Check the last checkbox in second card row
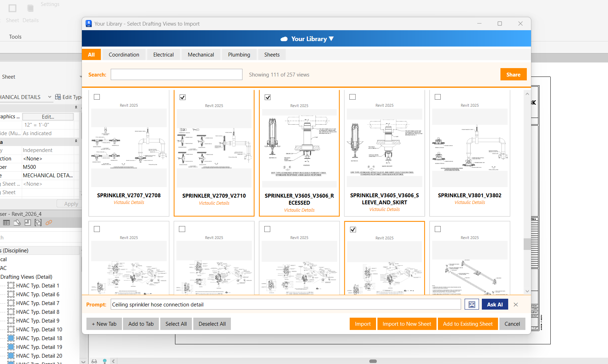The height and width of the screenshot is (364, 608). point(438,229)
